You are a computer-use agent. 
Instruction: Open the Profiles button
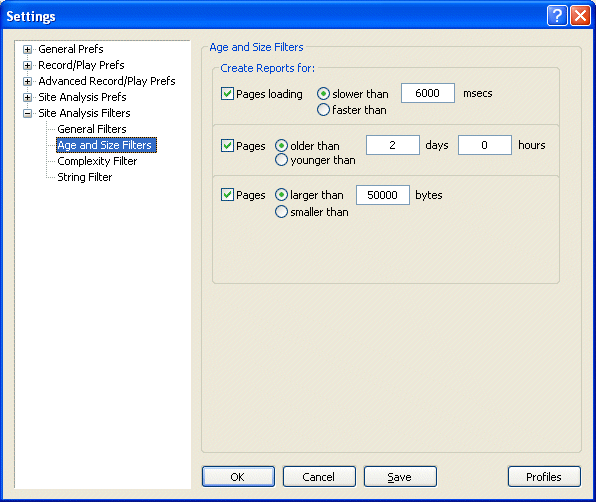(x=544, y=477)
